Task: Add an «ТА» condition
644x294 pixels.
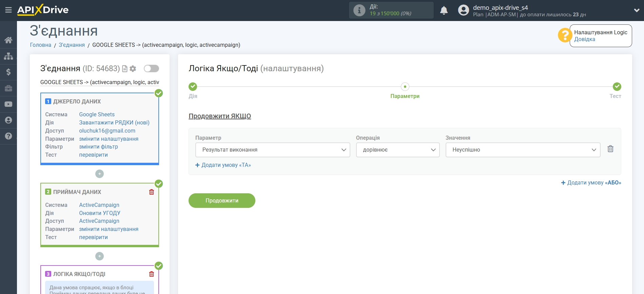Action: click(223, 165)
